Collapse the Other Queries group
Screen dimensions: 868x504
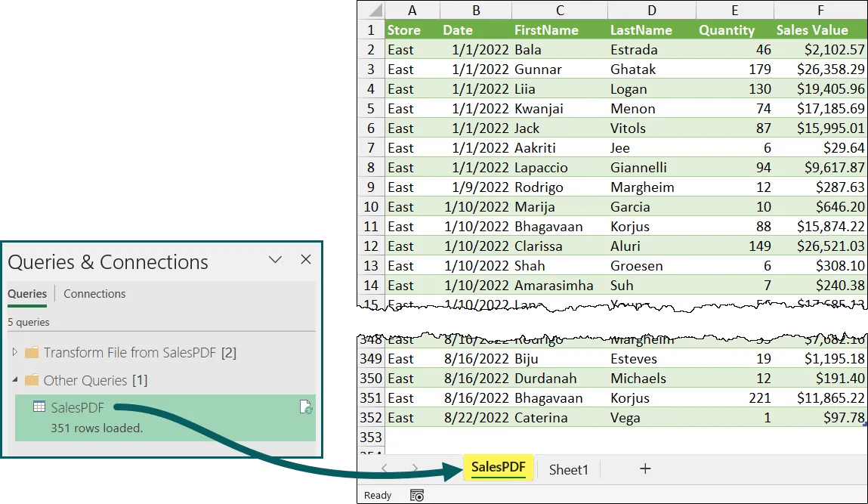15,380
